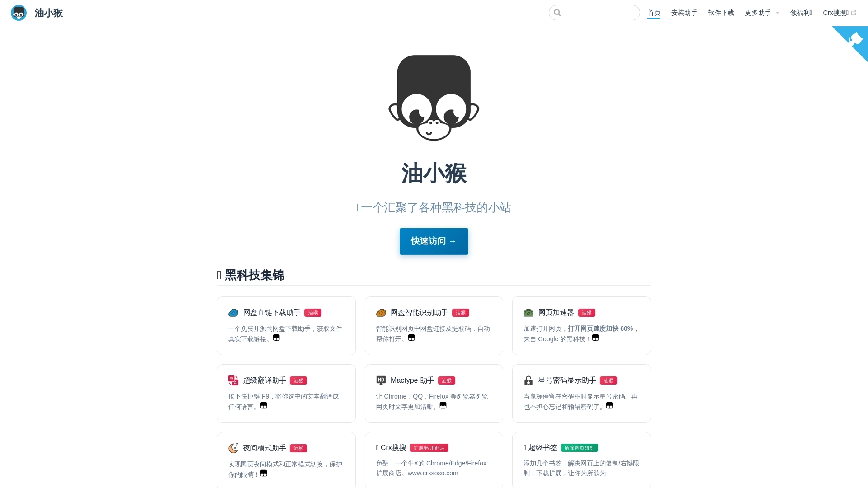This screenshot has width=868, height=488.
Task: Open the 安装助手 navigation item
Action: (x=684, y=13)
